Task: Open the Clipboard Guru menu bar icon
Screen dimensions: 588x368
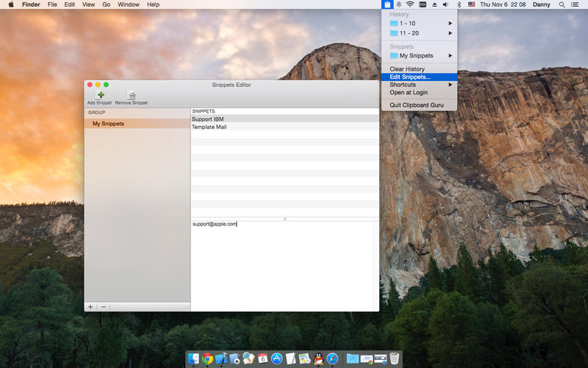Action: (387, 4)
